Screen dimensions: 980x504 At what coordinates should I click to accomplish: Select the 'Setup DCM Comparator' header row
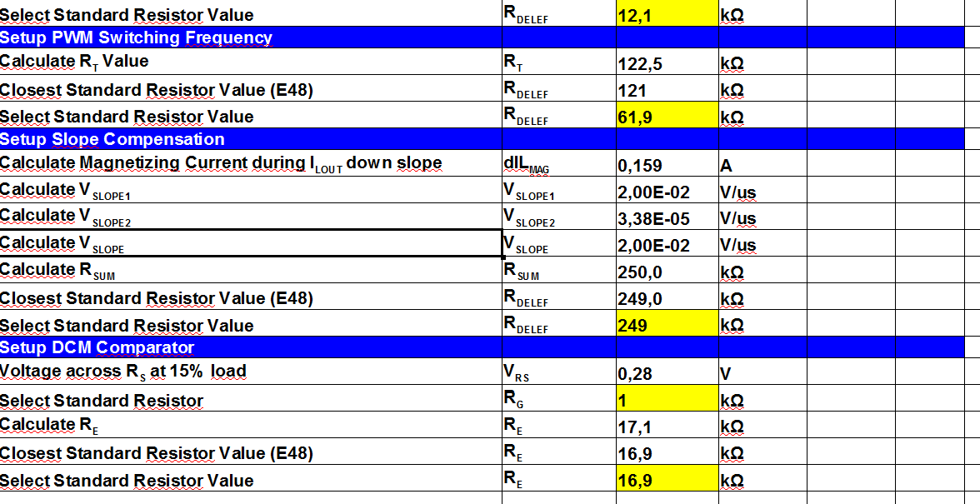482,347
